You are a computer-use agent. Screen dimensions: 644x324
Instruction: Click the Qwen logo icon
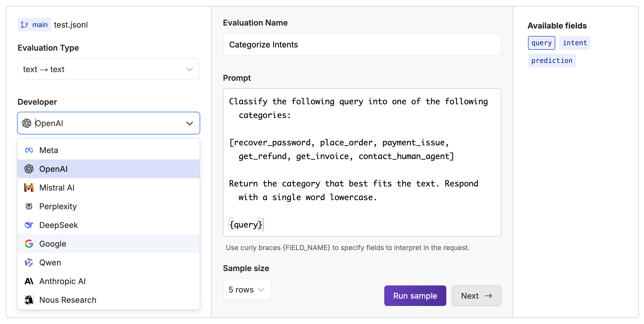point(29,262)
